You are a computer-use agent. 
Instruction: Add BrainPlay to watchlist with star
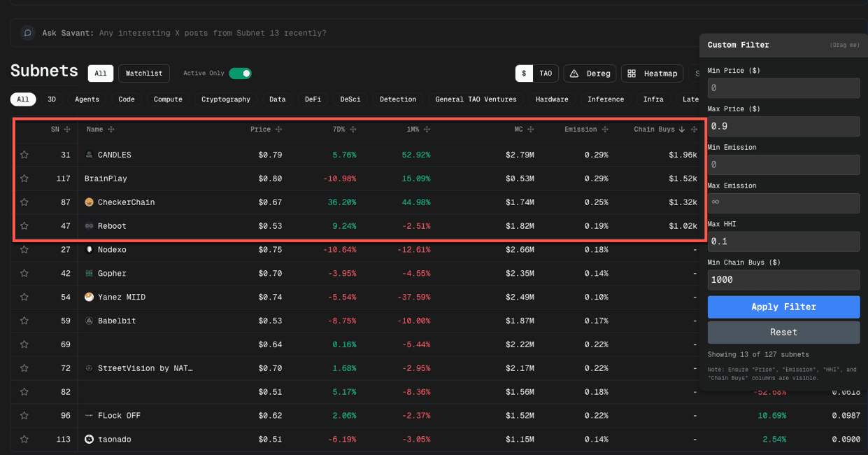coord(24,178)
